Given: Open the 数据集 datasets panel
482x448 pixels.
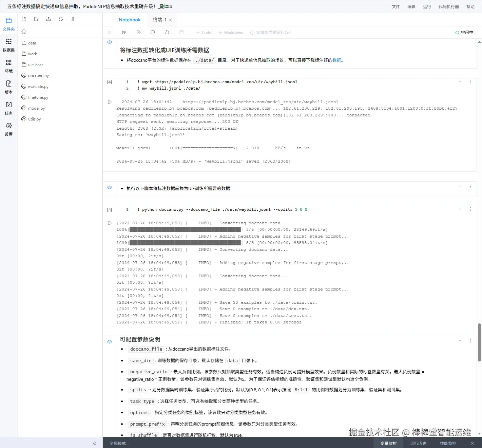Looking at the screenshot, I should tap(9, 45).
